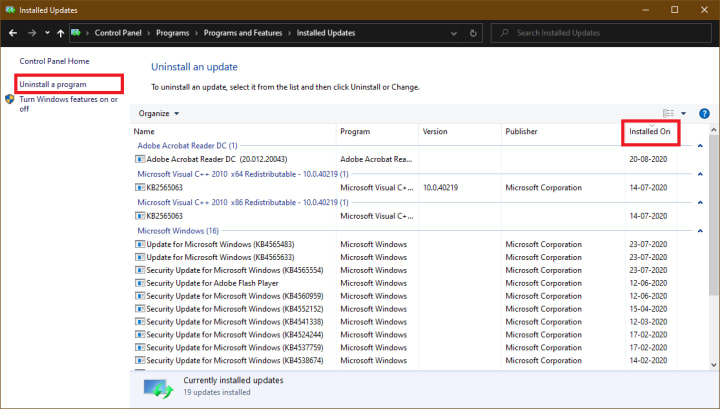Click icon of security update KB4552152
The height and width of the screenshot is (409, 720).
pyautogui.click(x=140, y=308)
